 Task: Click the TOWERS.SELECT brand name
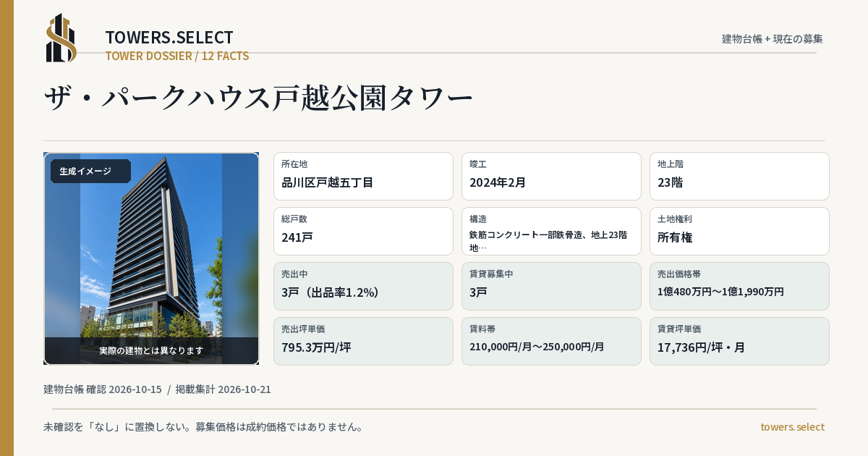coord(169,38)
